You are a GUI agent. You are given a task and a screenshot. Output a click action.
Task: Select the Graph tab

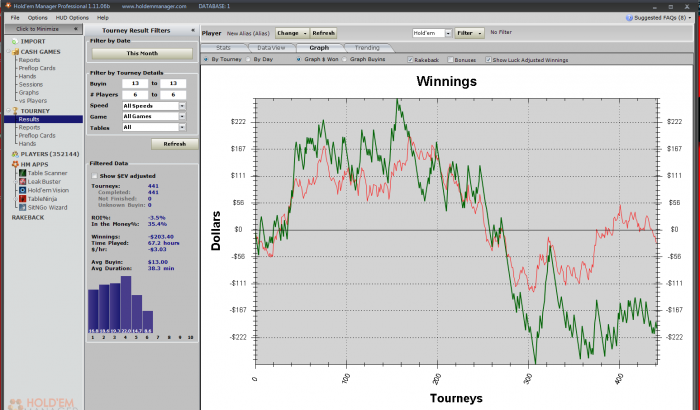319,48
